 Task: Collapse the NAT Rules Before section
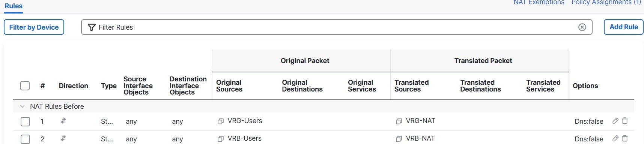click(22, 106)
